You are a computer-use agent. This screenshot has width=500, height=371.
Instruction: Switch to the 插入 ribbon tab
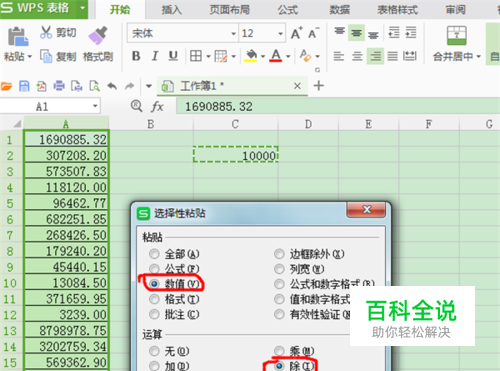(172, 10)
